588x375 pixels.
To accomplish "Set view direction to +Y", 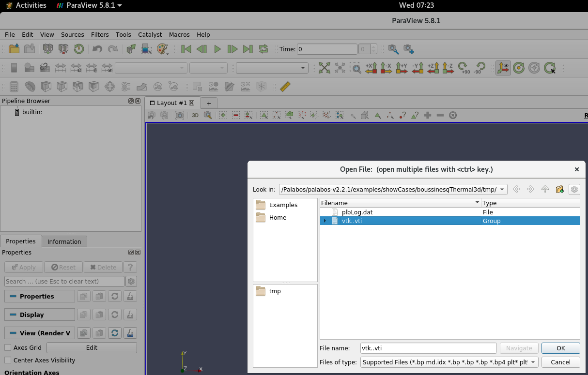I will coord(402,68).
